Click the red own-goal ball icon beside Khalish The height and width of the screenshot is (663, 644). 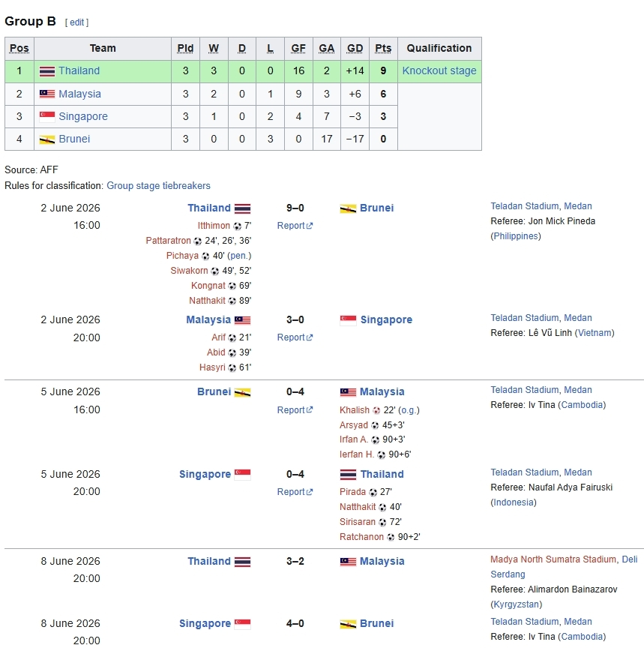pyautogui.click(x=376, y=410)
